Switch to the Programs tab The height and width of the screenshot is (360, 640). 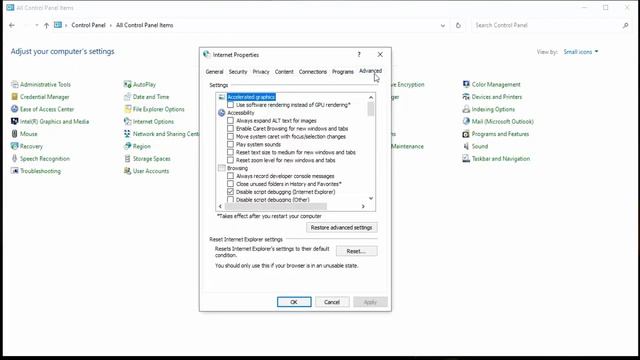343,72
